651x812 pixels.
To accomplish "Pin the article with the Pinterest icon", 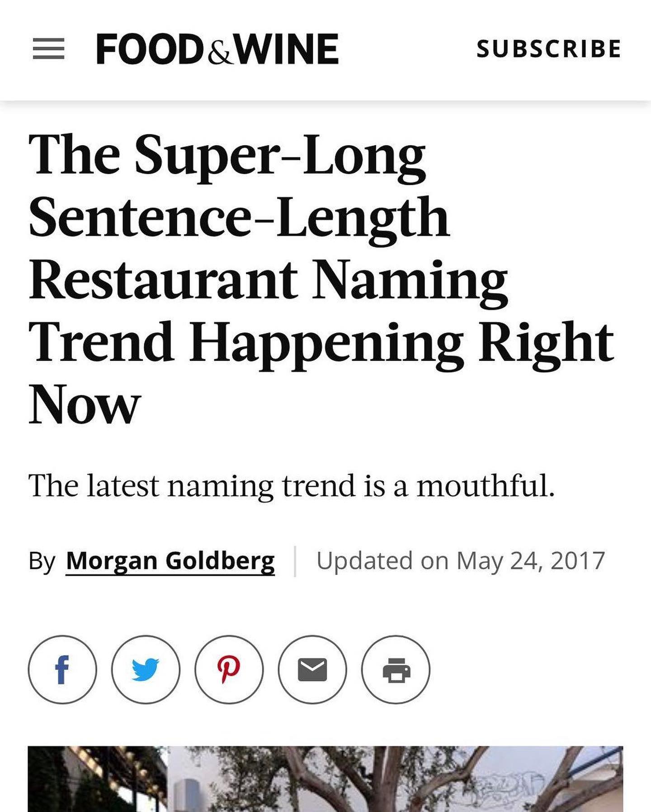I will (x=229, y=669).
